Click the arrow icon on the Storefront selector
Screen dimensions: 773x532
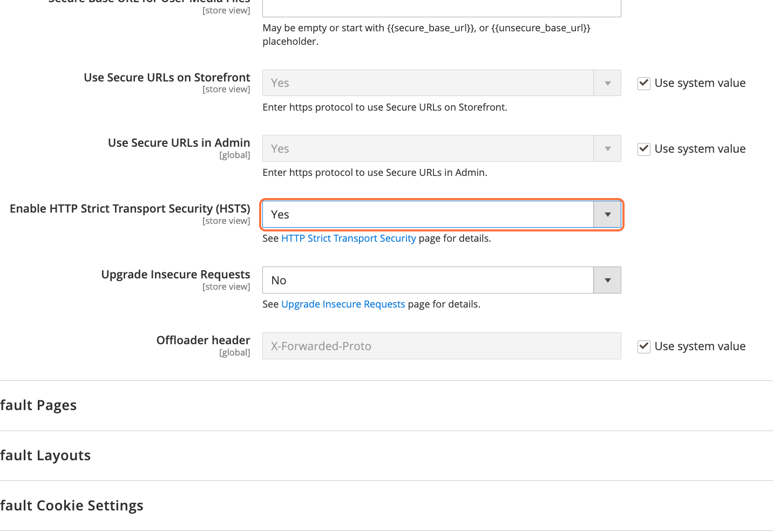607,83
